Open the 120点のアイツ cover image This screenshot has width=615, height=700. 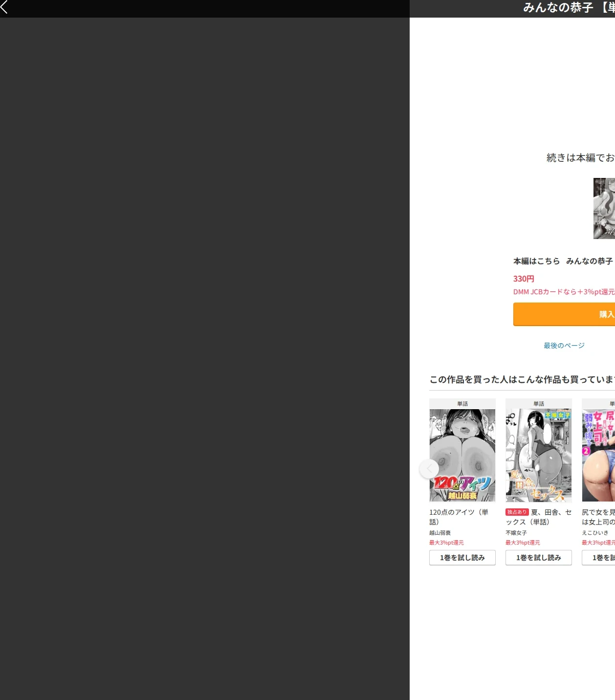tap(462, 455)
